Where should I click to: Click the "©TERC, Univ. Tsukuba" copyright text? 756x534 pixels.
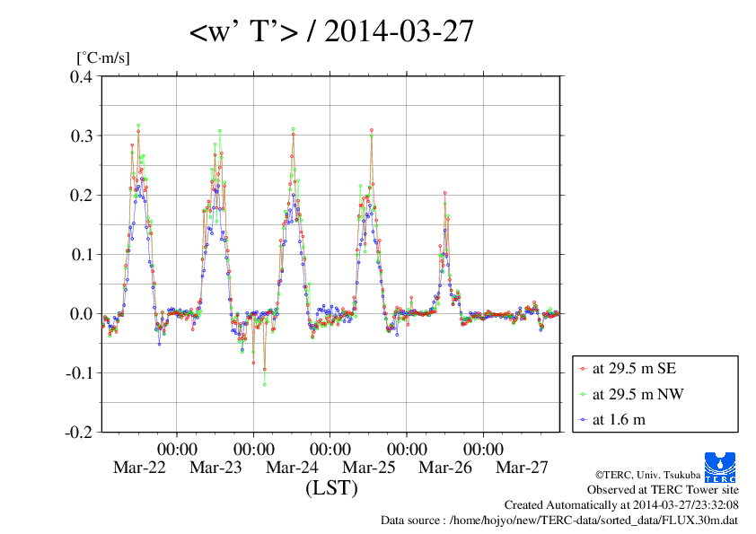click(x=647, y=475)
